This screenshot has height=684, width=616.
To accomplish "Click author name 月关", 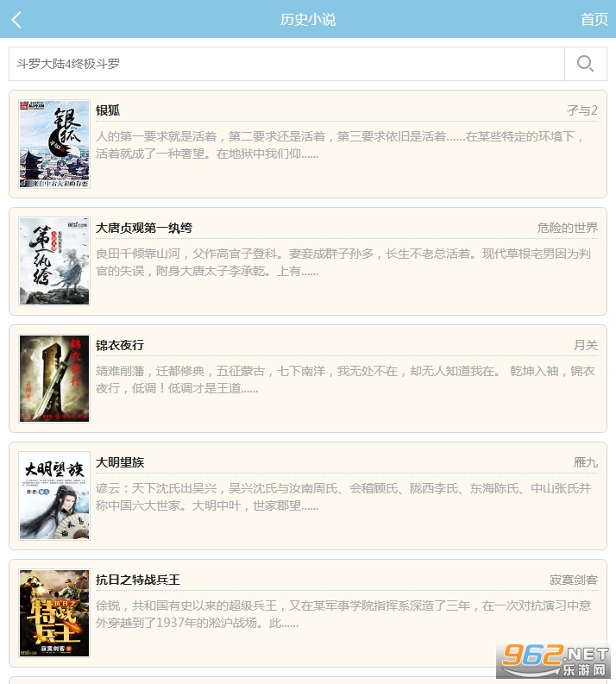I will [x=586, y=345].
